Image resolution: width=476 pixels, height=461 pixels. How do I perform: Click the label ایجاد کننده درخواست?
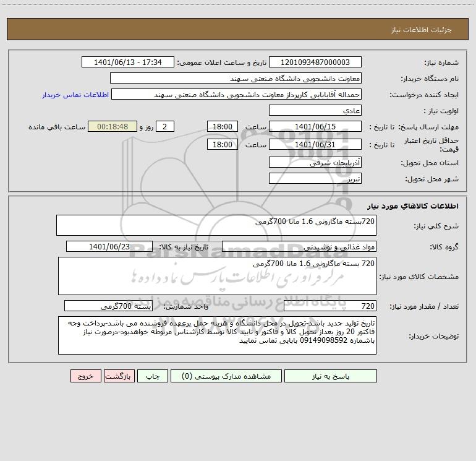click(x=424, y=95)
